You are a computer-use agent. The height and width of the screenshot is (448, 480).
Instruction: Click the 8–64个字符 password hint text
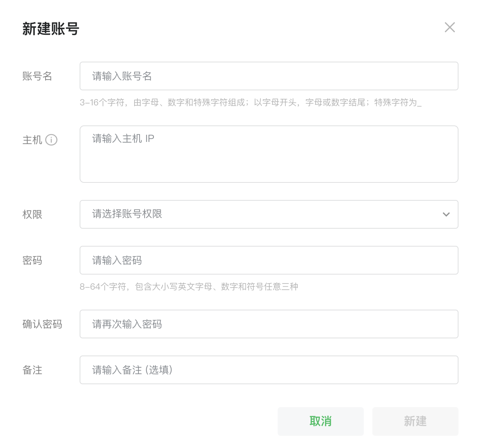pyautogui.click(x=189, y=287)
